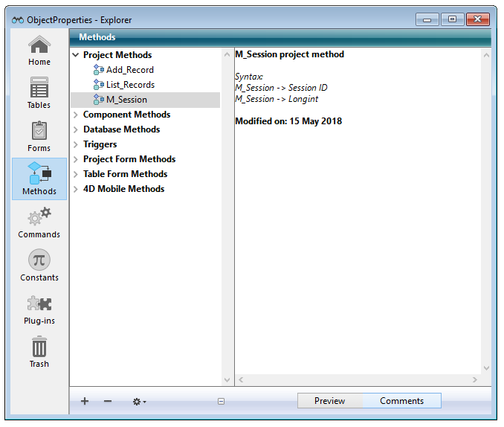This screenshot has width=504, height=427.
Task: Collapse the Project Methods node
Action: (x=76, y=55)
